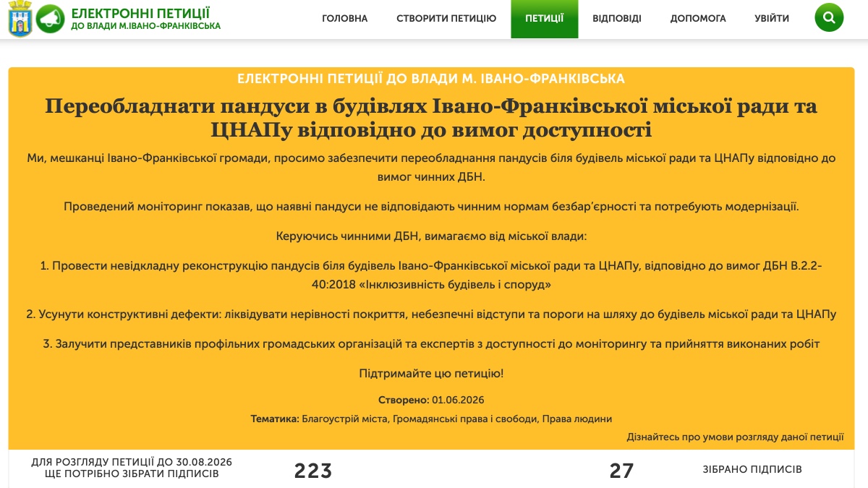Viewport: 868px width, 488px height.
Task: Click the Створено: 01.06.2026 date text
Action: tap(431, 400)
